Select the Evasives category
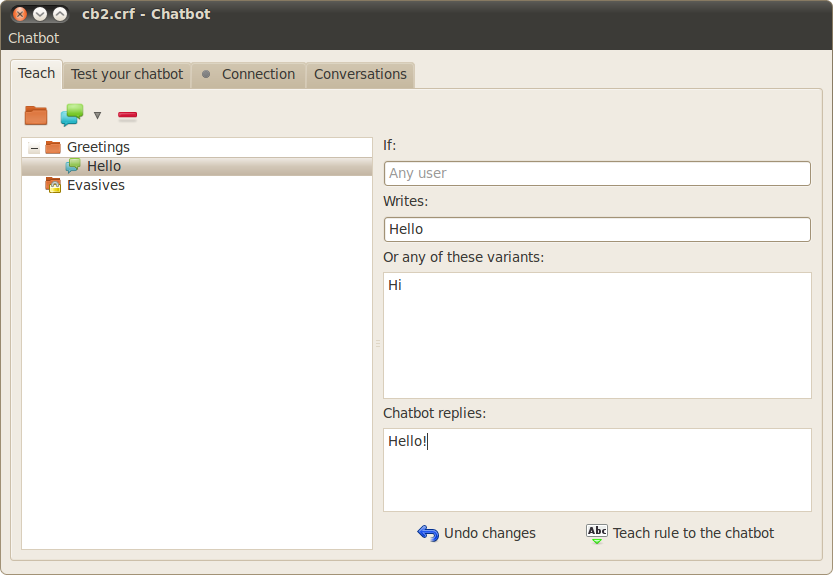Screen dimensions: 833x575 pyautogui.click(x=95, y=185)
